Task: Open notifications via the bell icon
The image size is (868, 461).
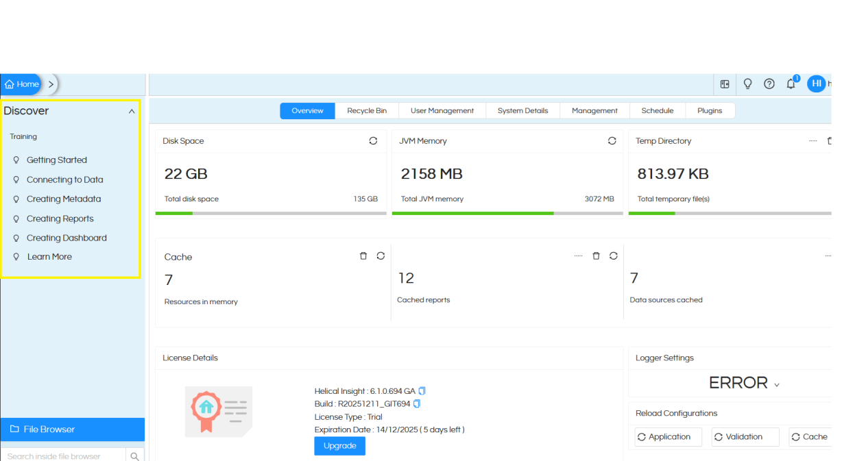Action: click(x=791, y=84)
